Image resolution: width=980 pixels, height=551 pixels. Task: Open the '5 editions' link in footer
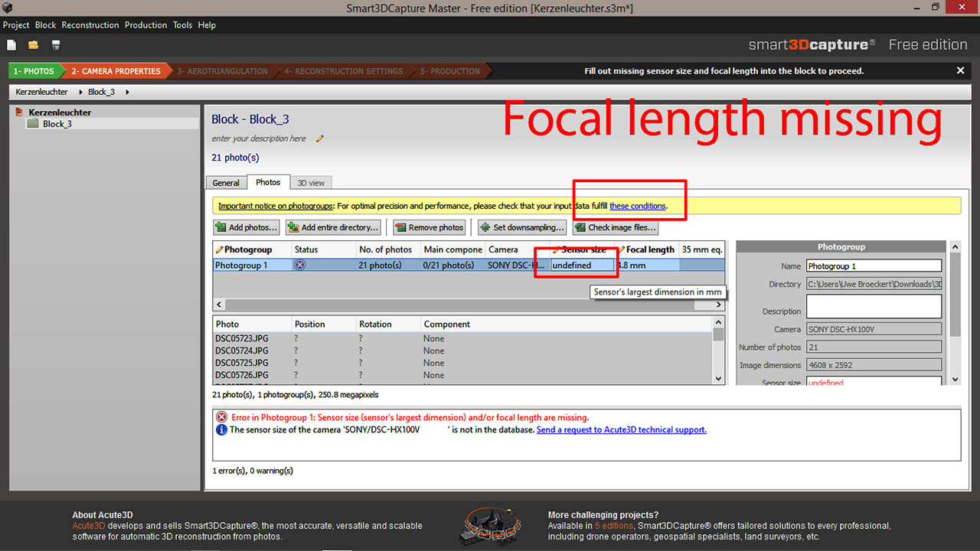(614, 526)
